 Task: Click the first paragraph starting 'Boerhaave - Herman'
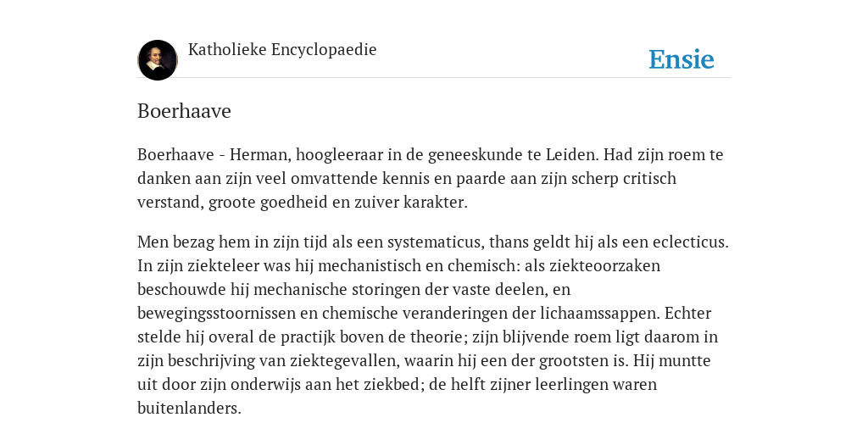click(x=430, y=178)
